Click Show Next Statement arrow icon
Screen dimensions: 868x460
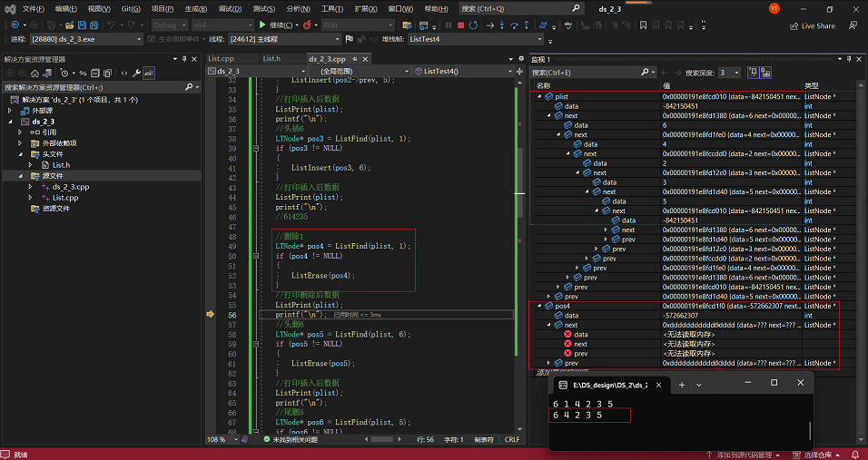(490, 25)
